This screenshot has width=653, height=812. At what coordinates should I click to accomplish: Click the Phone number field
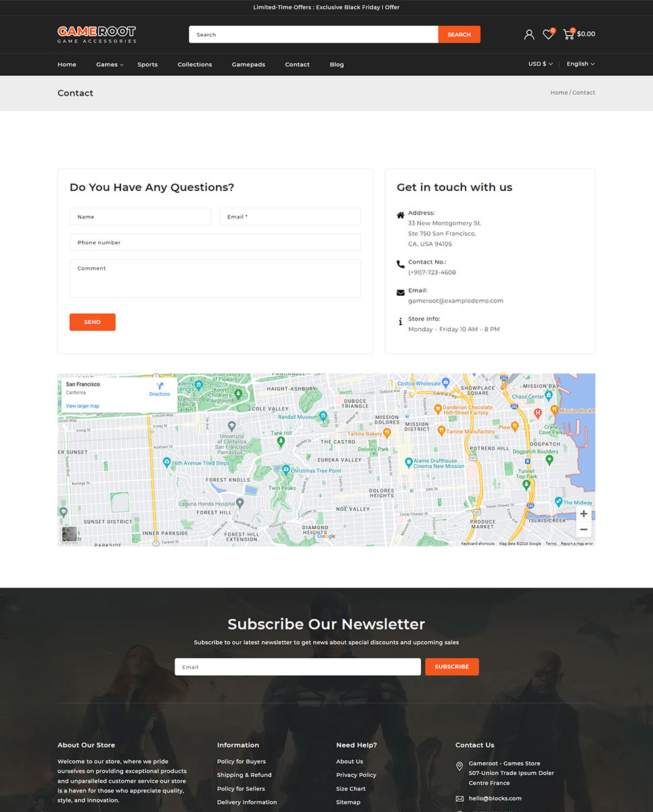tap(215, 242)
